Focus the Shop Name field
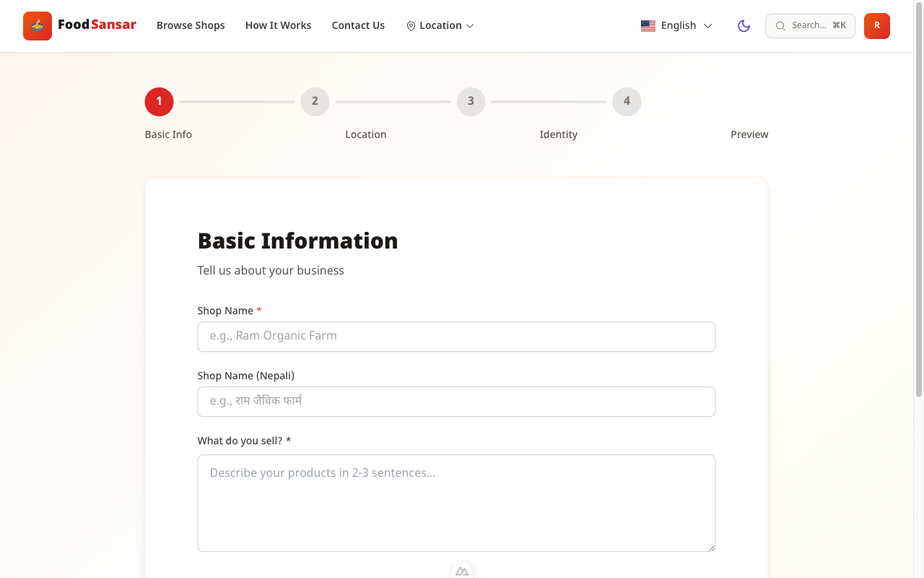 pyautogui.click(x=456, y=337)
